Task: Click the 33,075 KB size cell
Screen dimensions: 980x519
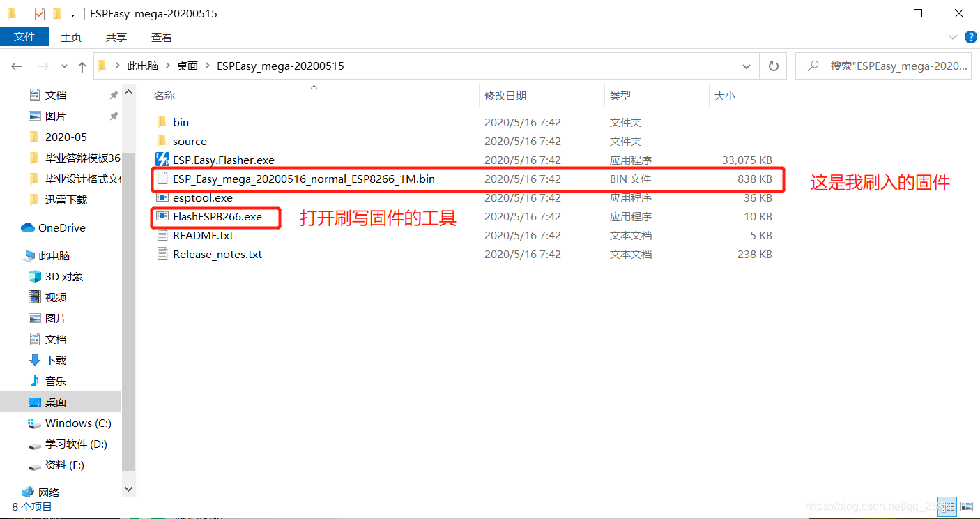Action: [747, 160]
